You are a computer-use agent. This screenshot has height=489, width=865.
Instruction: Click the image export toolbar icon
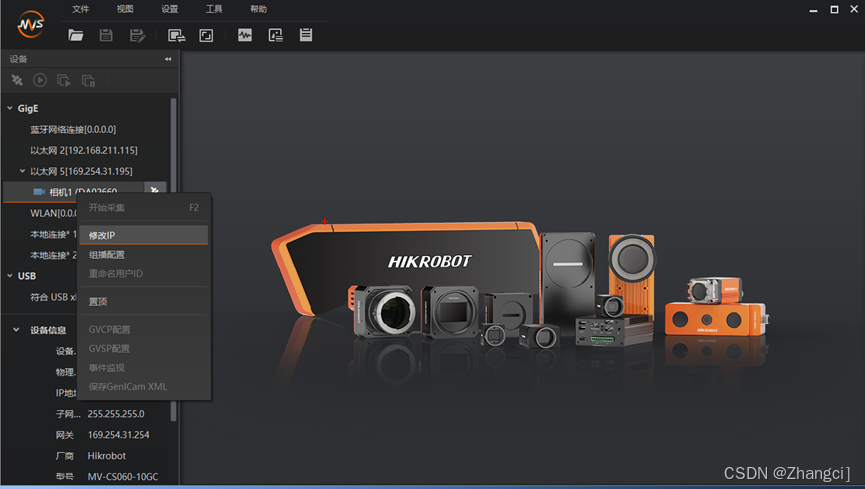tap(275, 35)
